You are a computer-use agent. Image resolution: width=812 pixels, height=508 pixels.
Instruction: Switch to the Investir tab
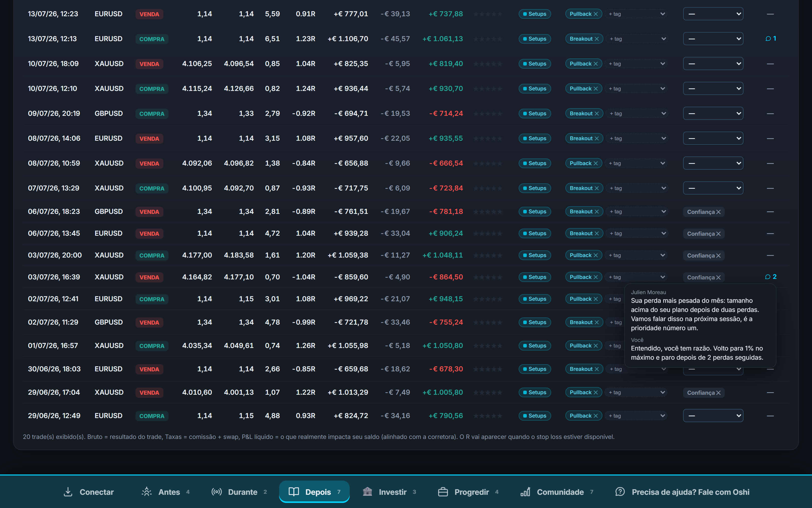coord(389,492)
